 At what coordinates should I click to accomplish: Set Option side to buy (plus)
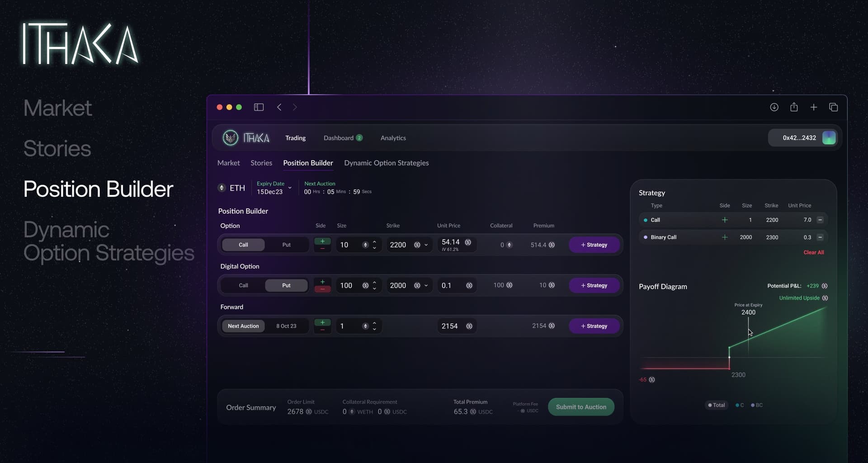(x=322, y=241)
